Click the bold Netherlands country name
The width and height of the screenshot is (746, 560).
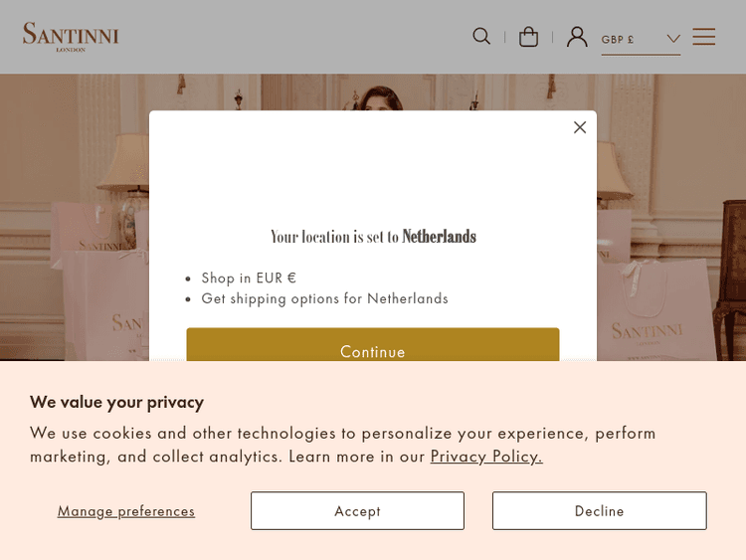[439, 237]
